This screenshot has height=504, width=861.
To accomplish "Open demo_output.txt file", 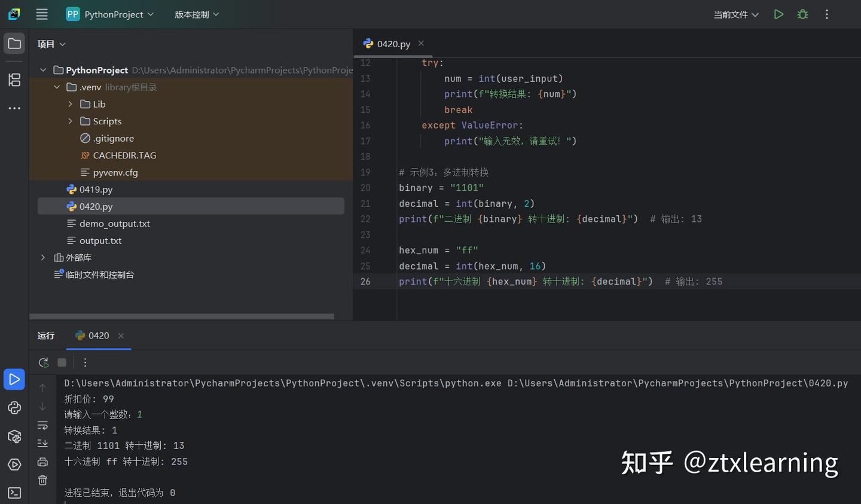I will [x=108, y=224].
